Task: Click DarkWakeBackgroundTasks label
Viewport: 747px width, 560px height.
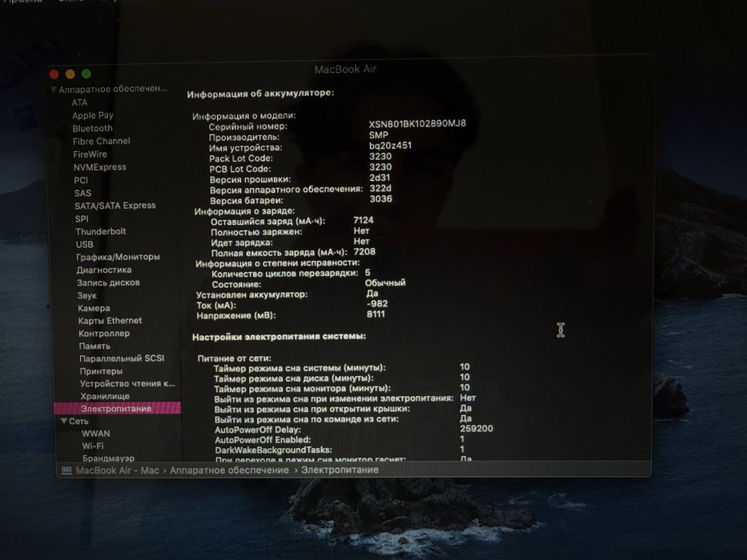Action: tap(274, 450)
